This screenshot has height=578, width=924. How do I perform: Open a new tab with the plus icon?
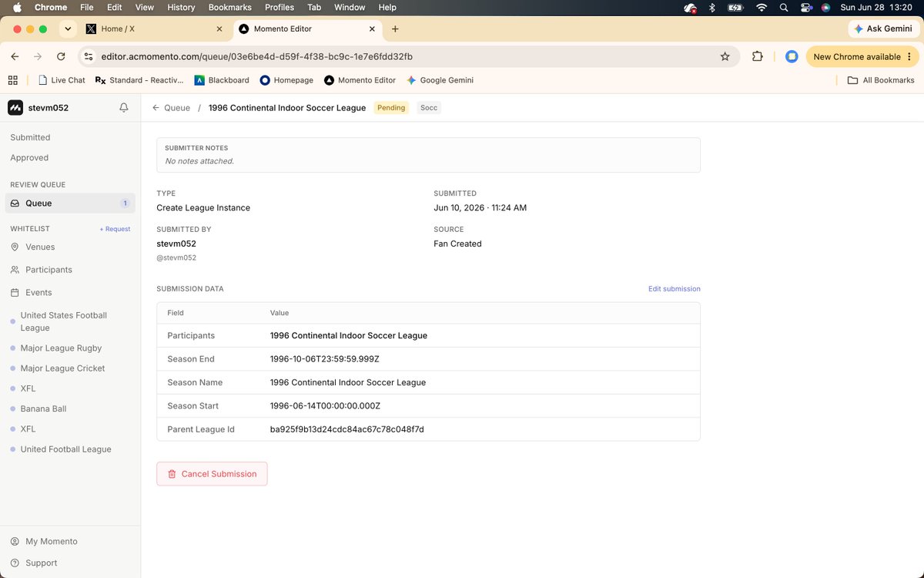tap(395, 29)
